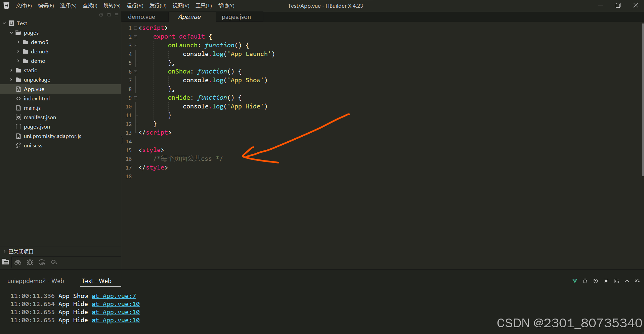Switch to the pages.json editor tab
Screen dimensions: 644x334
[236, 17]
